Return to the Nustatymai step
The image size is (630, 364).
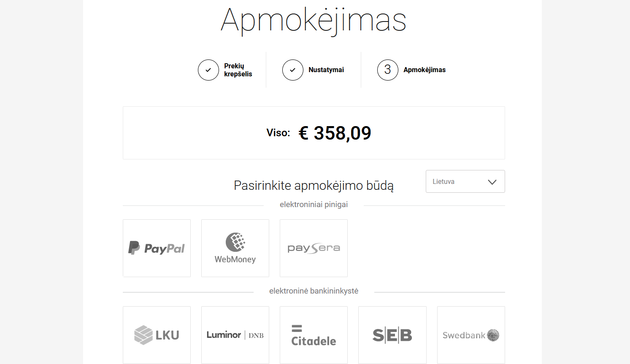click(x=326, y=70)
